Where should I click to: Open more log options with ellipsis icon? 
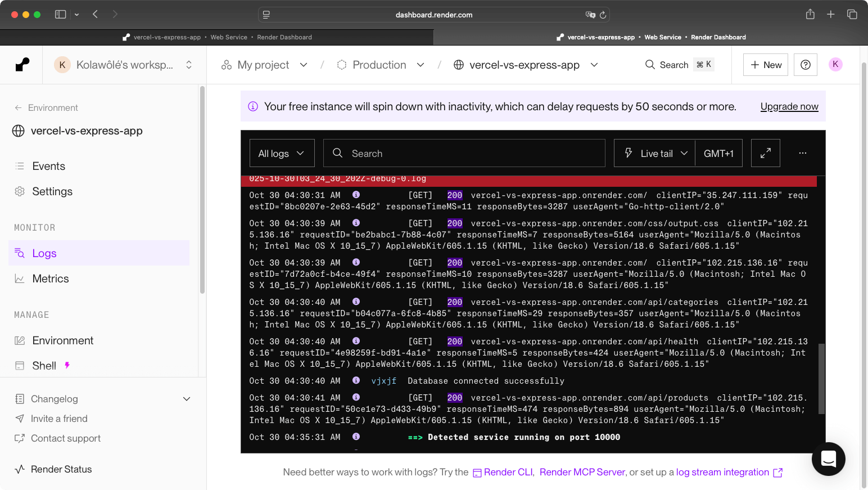click(802, 152)
